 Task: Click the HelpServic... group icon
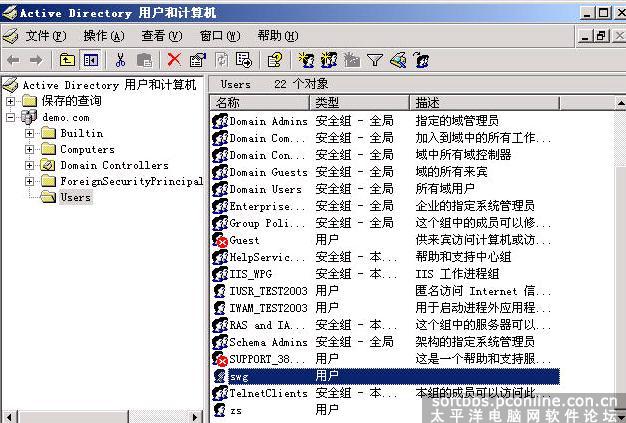click(x=220, y=257)
